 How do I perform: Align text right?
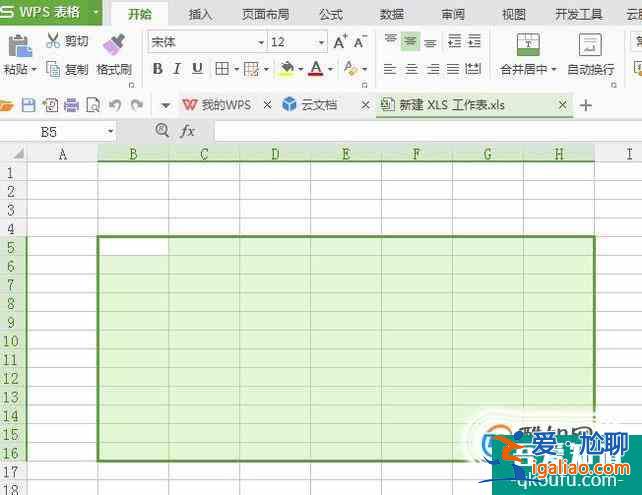pos(432,69)
